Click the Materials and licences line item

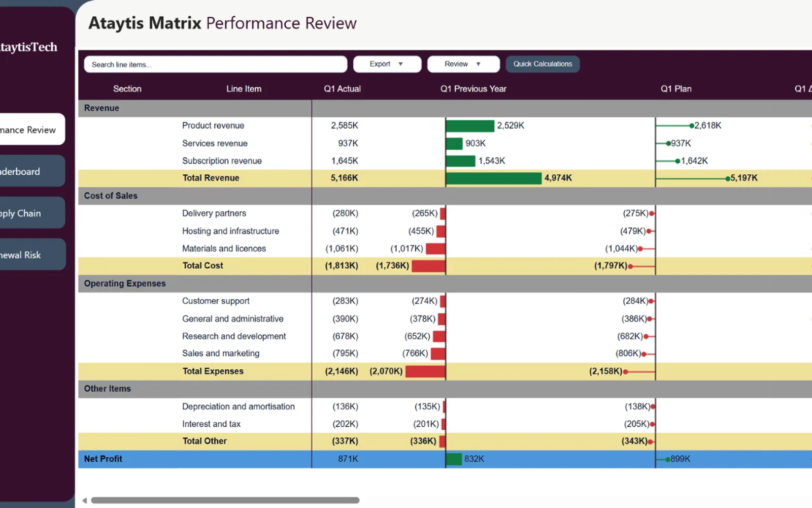click(224, 248)
